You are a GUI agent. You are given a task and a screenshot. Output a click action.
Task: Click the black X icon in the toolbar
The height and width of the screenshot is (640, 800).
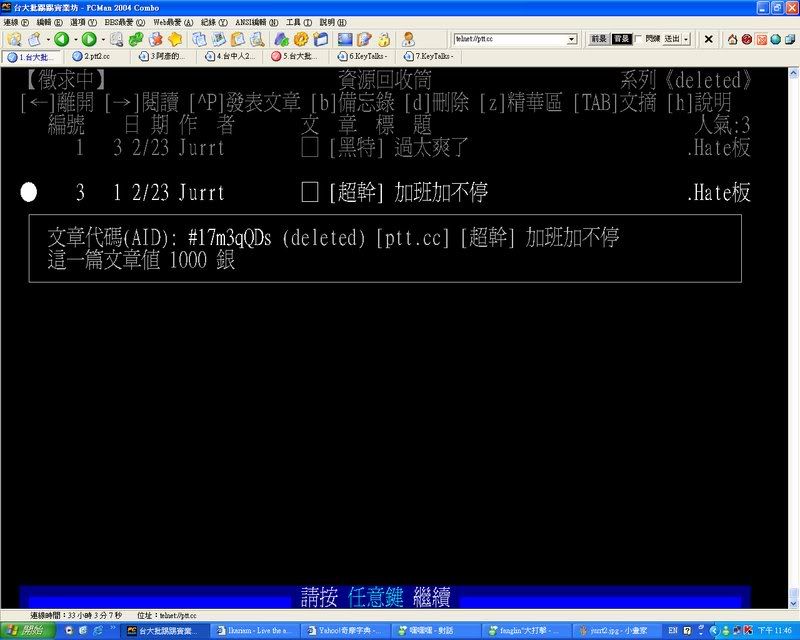(709, 39)
